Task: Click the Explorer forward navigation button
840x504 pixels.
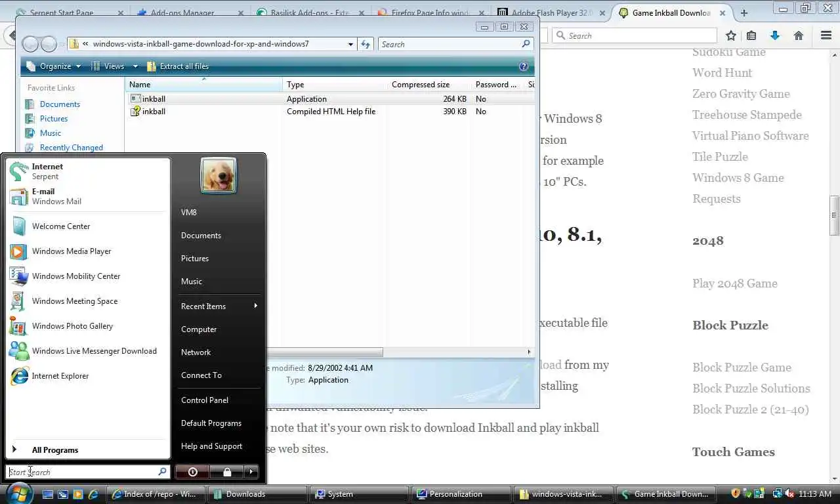Action: (49, 44)
